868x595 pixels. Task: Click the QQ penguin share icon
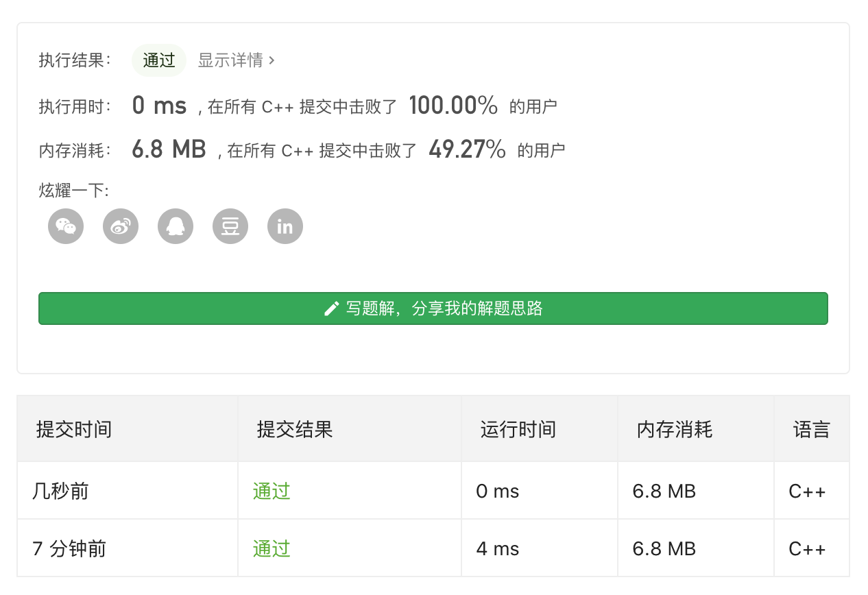(176, 226)
